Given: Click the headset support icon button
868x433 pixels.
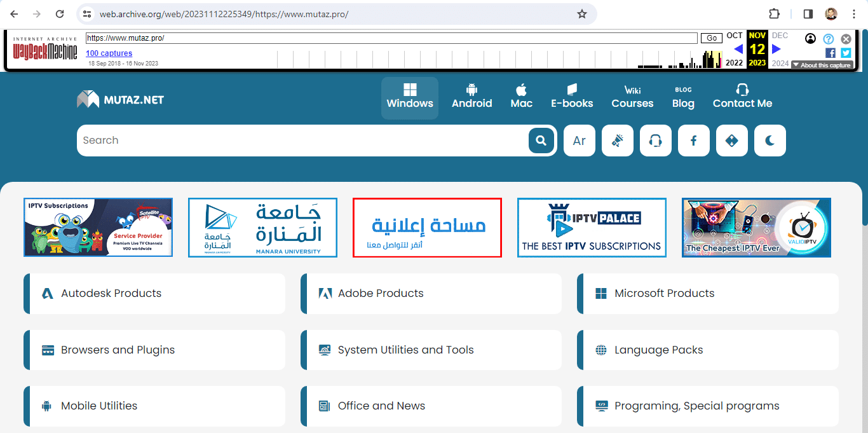Looking at the screenshot, I should pyautogui.click(x=655, y=141).
